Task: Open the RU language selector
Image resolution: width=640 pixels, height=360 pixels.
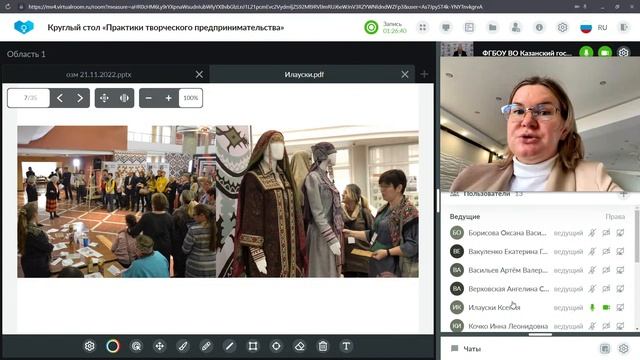Action: [x=594, y=27]
